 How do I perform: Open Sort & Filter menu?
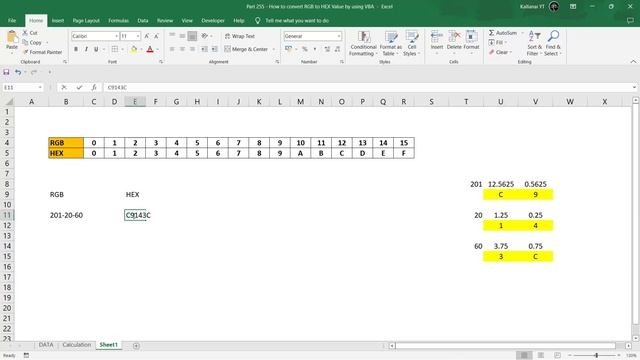(x=534, y=43)
